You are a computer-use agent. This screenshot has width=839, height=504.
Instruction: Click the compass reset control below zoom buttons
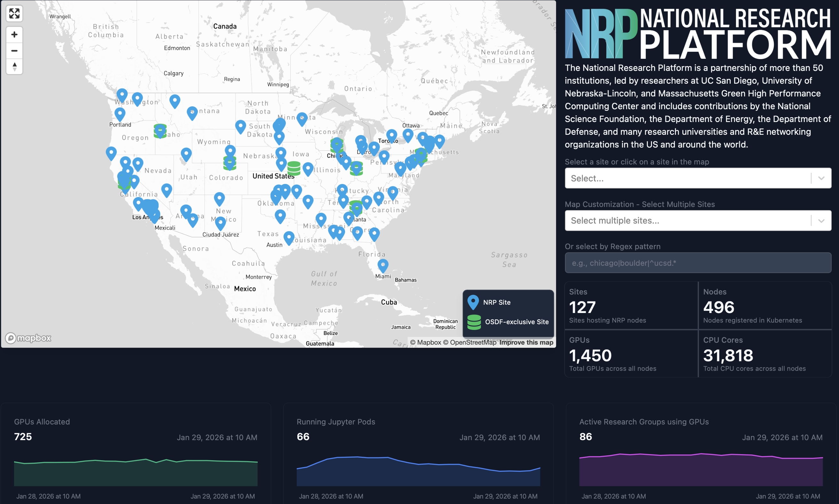tap(14, 66)
